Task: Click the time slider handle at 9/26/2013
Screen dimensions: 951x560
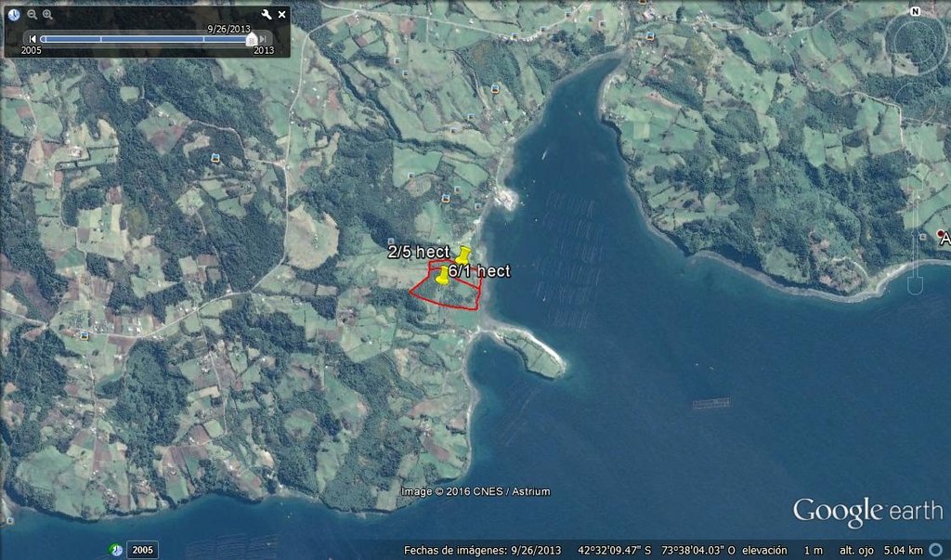Action: (x=251, y=40)
